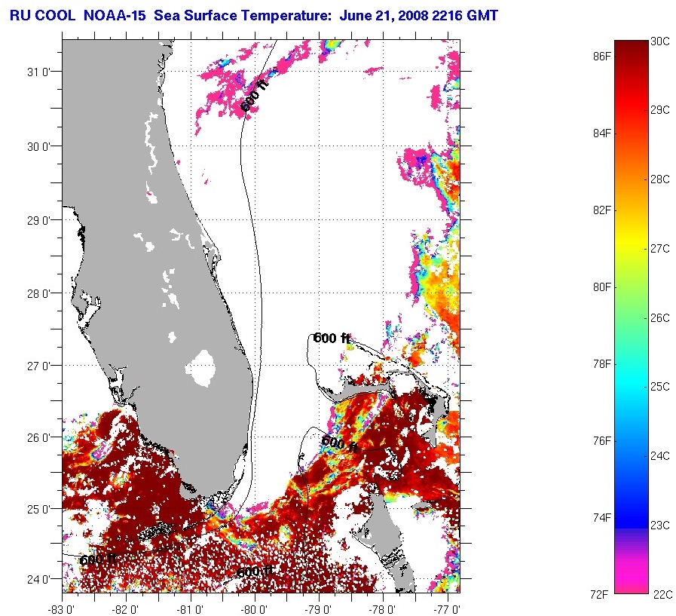Viewport: 676px width, 616px height.
Task: Click the '30C' colorbar label
Action: coord(660,41)
